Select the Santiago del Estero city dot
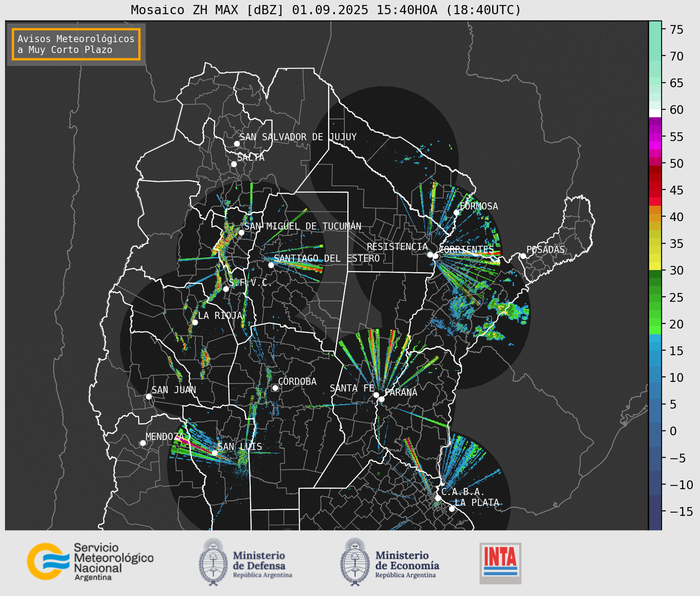 click(271, 265)
